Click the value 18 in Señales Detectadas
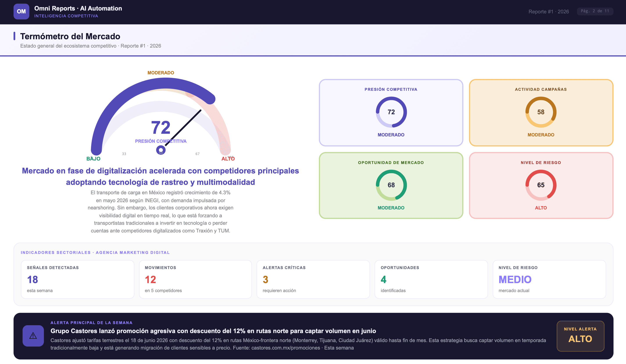This screenshot has height=364, width=626. click(x=32, y=280)
